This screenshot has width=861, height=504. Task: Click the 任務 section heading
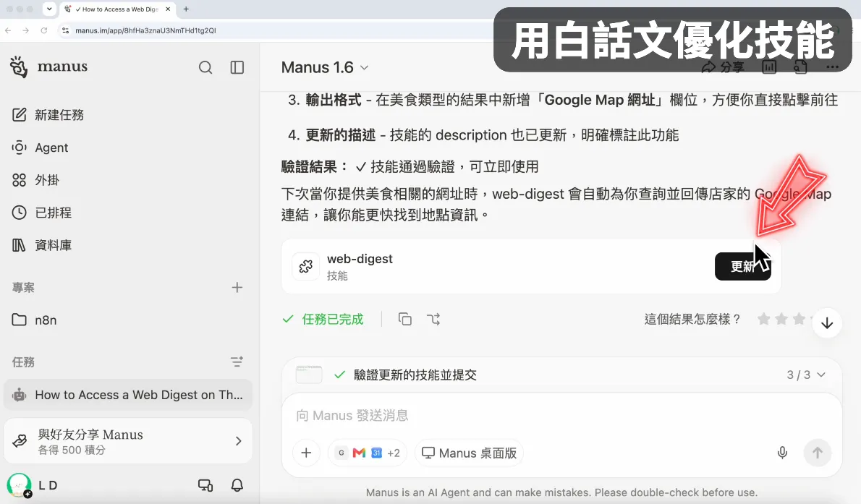[23, 362]
